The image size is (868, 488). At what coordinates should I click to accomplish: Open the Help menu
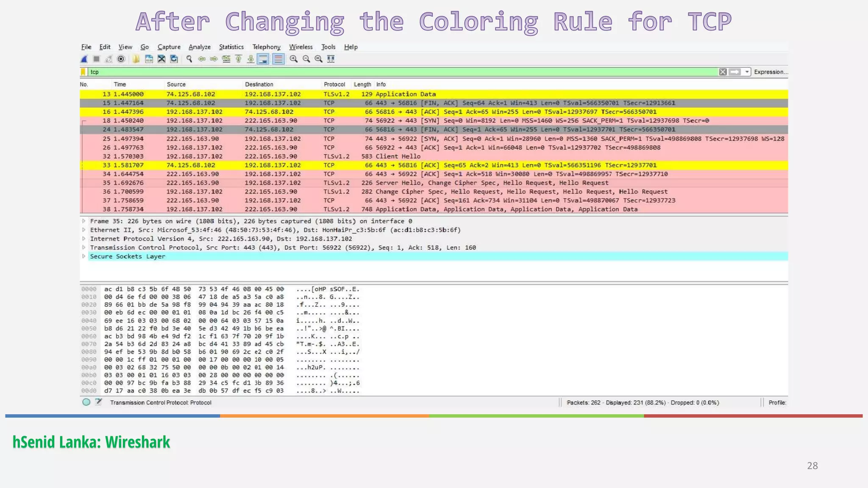351,47
